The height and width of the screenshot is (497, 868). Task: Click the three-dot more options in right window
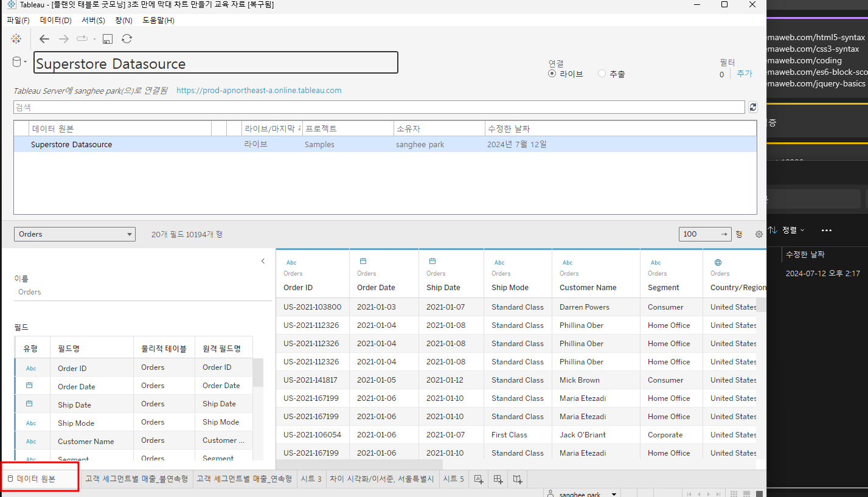coord(826,231)
